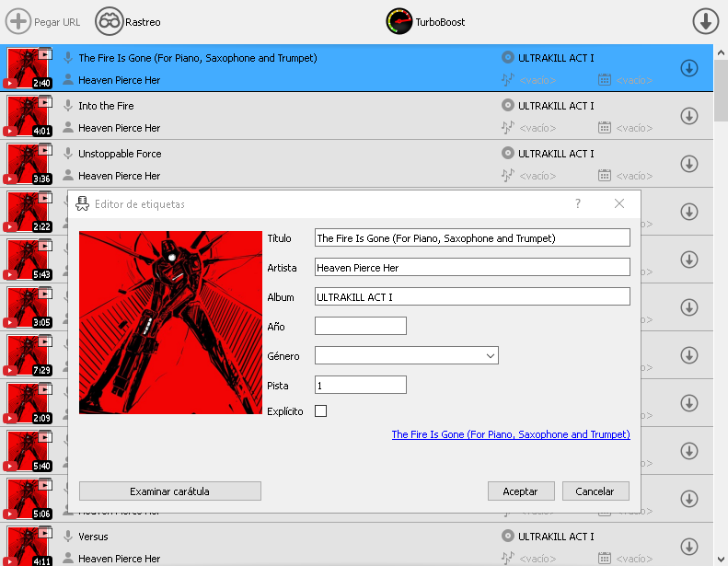Confirm with the Aceptar button

(x=521, y=491)
